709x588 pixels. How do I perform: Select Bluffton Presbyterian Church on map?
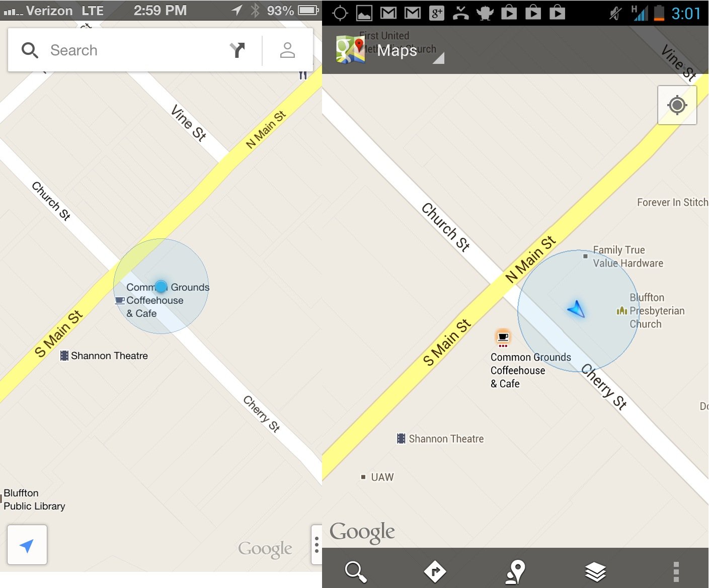[657, 311]
